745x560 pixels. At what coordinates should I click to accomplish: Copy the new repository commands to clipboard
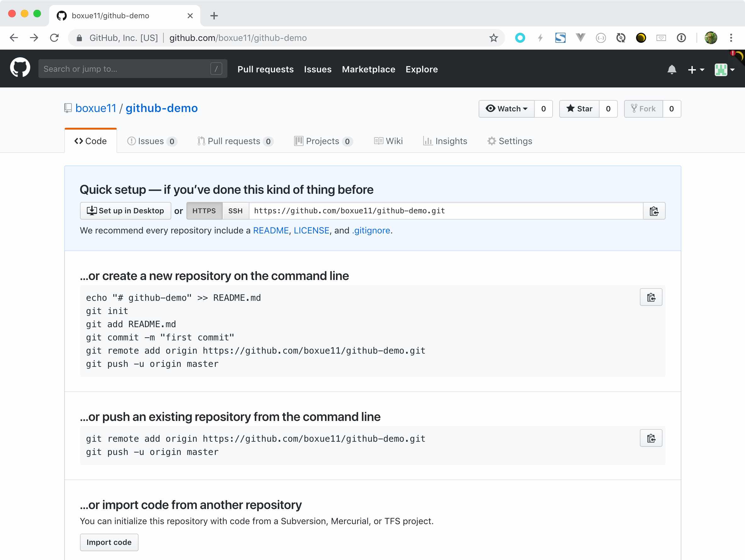point(651,297)
